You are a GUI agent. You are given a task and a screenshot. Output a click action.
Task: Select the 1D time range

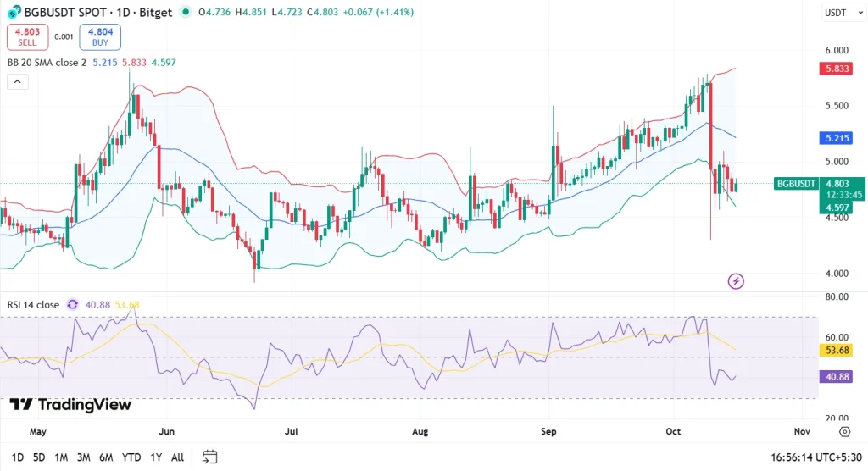(x=16, y=457)
